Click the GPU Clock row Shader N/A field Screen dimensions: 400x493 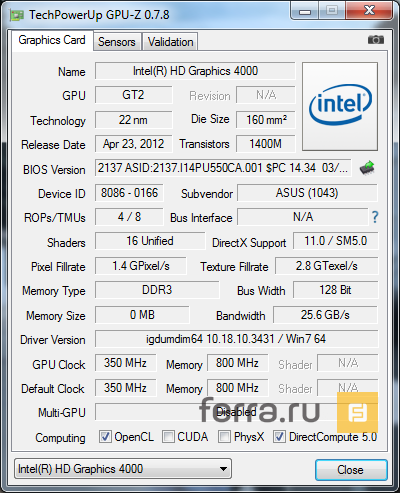point(348,363)
